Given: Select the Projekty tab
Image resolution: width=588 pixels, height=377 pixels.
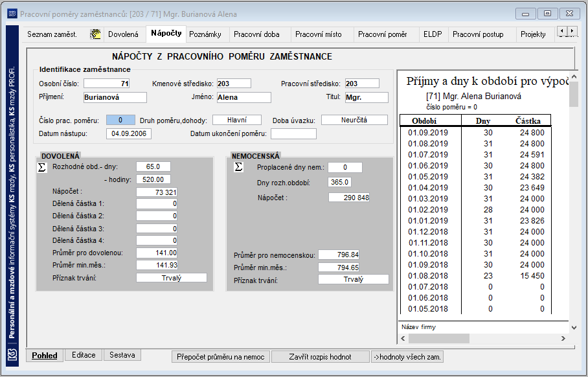Looking at the screenshot, I should tap(533, 34).
